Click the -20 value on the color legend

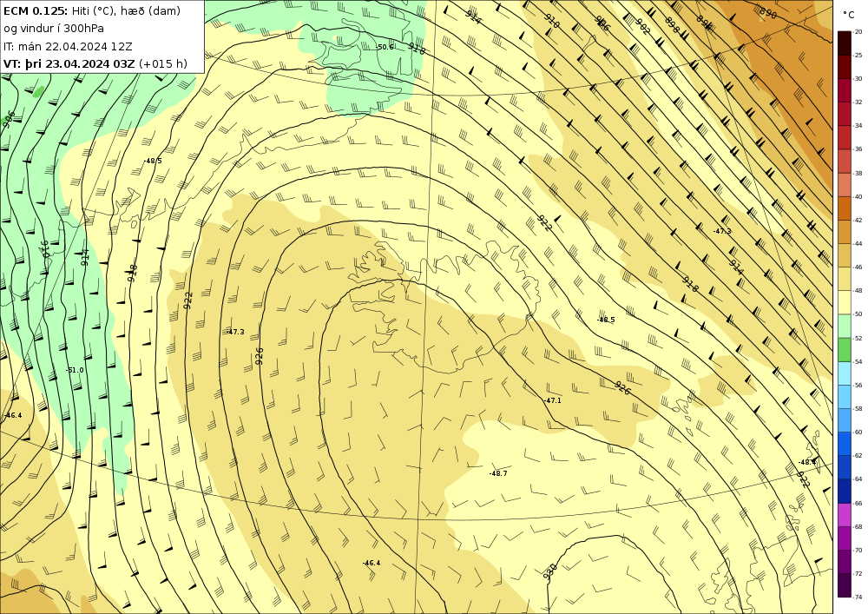[858, 31]
